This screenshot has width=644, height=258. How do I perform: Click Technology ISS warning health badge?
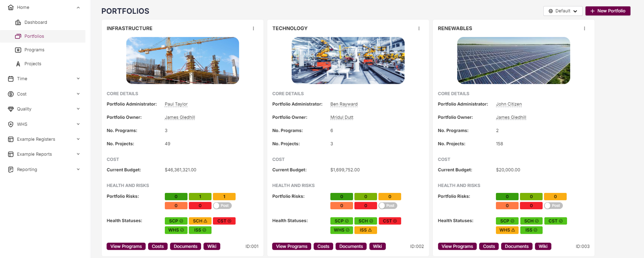366,230
